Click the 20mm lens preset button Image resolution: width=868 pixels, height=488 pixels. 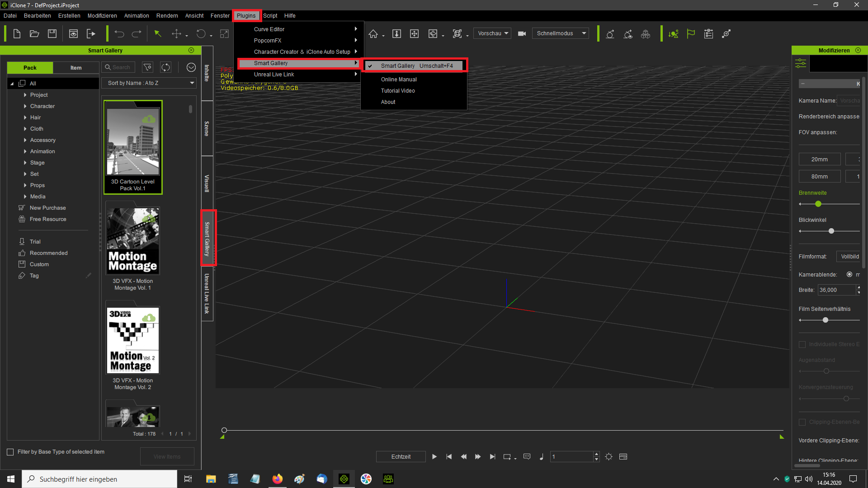[x=819, y=160]
